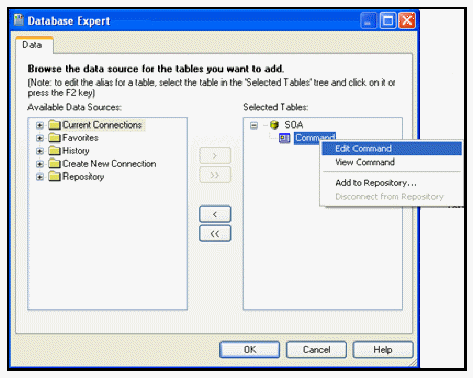This screenshot has width=473, height=378.
Task: Open Help for Database Expert
Action: tap(383, 350)
